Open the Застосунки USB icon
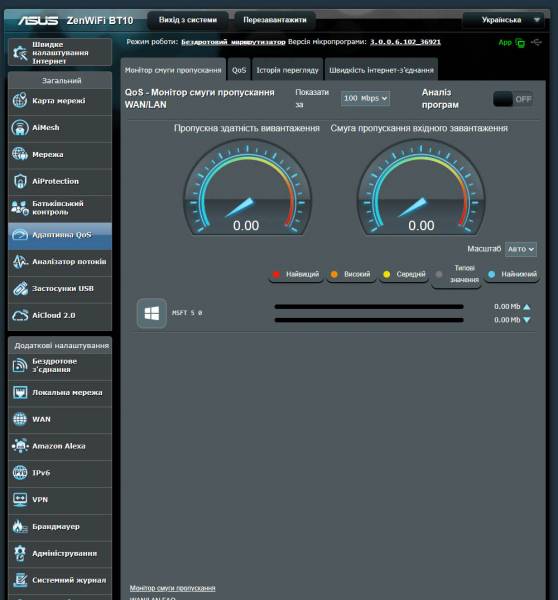This screenshot has width=558, height=600. pos(20,289)
